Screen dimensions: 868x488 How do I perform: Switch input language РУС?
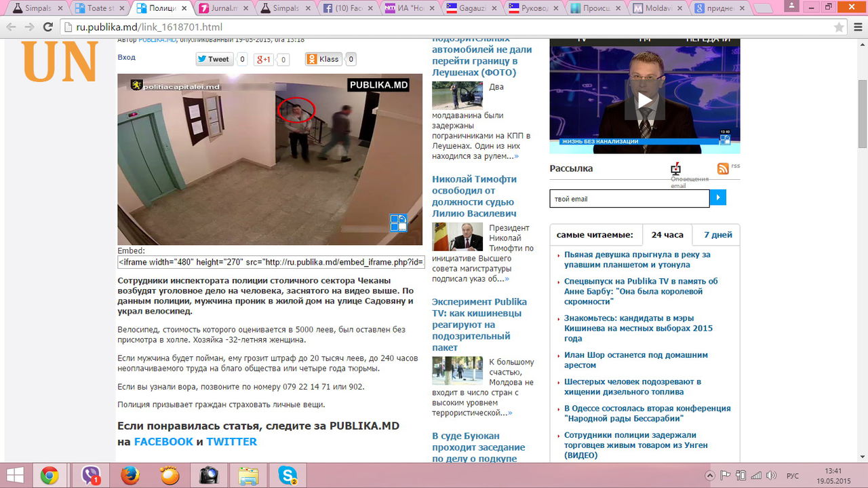tap(791, 476)
